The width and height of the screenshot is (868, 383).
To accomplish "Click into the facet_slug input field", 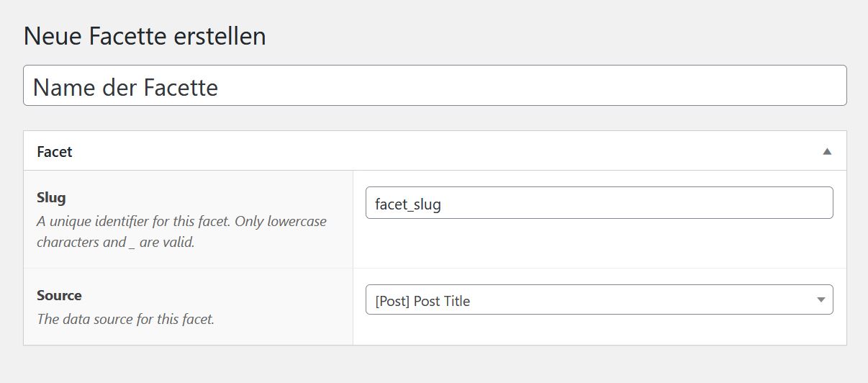I will [x=599, y=203].
